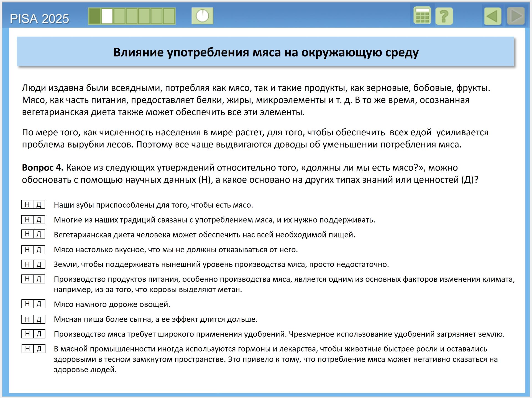This screenshot has height=398, width=532.
Task: Select first progress square in PISA bar
Action: [x=94, y=16]
